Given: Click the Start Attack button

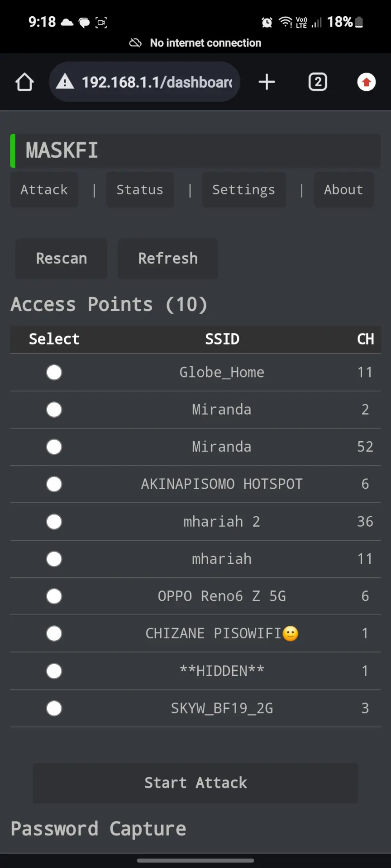Looking at the screenshot, I should pyautogui.click(x=195, y=783).
